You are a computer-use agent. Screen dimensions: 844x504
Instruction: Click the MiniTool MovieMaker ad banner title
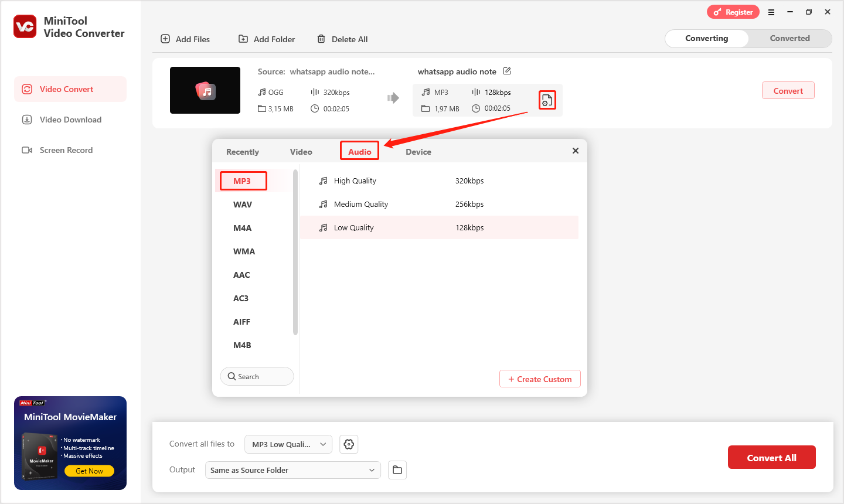(x=70, y=417)
